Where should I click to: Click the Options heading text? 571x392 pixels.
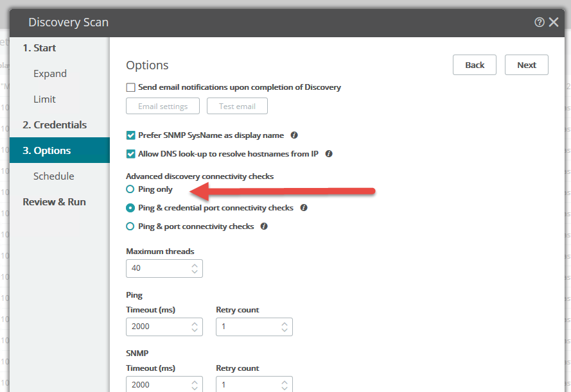(147, 65)
